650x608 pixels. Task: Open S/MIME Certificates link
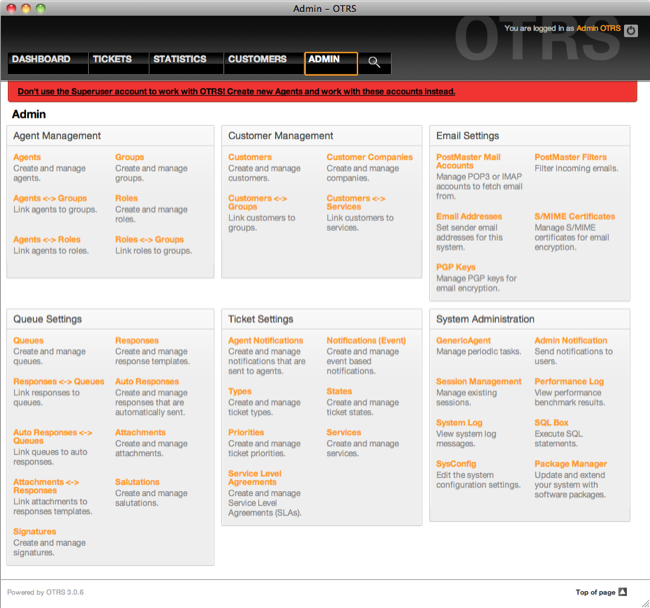click(575, 216)
